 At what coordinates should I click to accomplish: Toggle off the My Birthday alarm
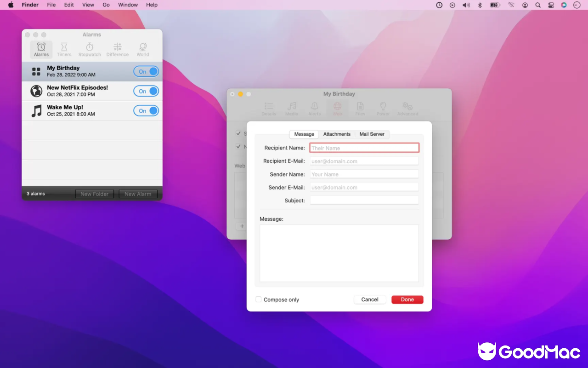pyautogui.click(x=146, y=71)
